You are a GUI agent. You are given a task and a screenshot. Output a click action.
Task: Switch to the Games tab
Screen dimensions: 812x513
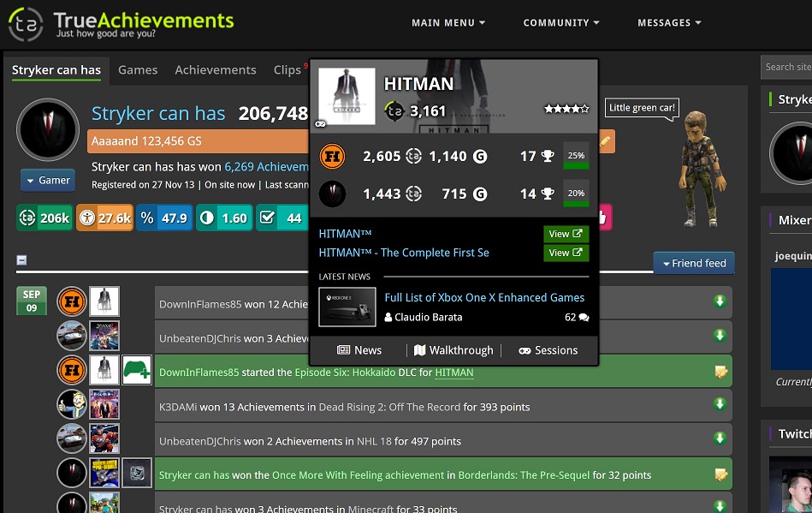tap(138, 70)
